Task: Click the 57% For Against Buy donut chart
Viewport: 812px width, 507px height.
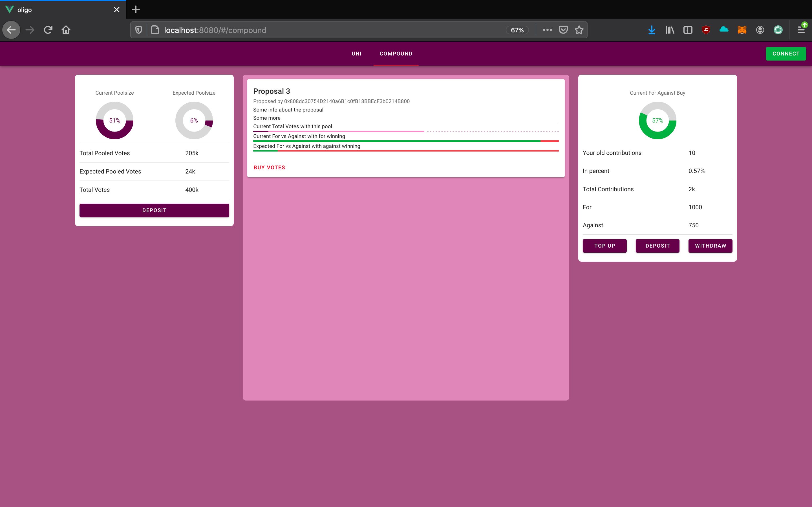Action: click(657, 120)
